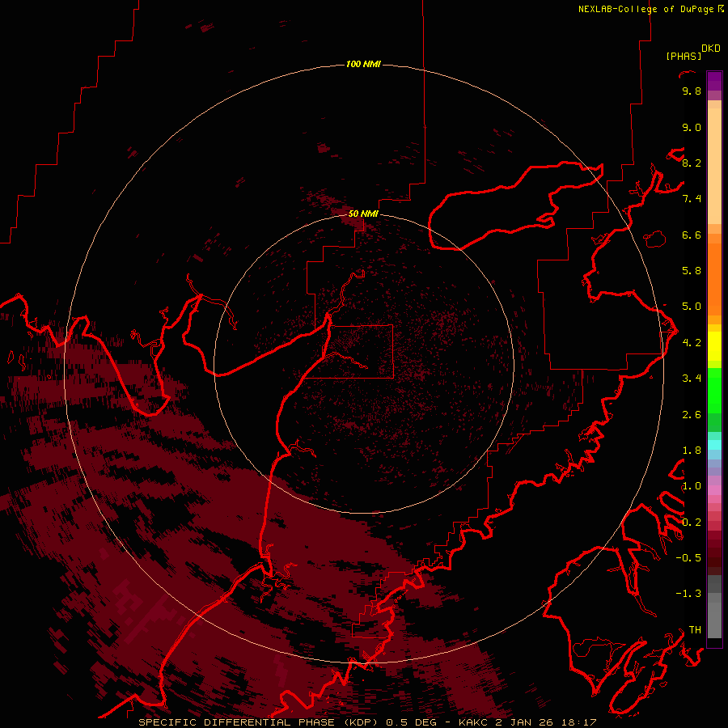Click the DKD legend title
This screenshot has height=728, width=728.
[x=711, y=49]
